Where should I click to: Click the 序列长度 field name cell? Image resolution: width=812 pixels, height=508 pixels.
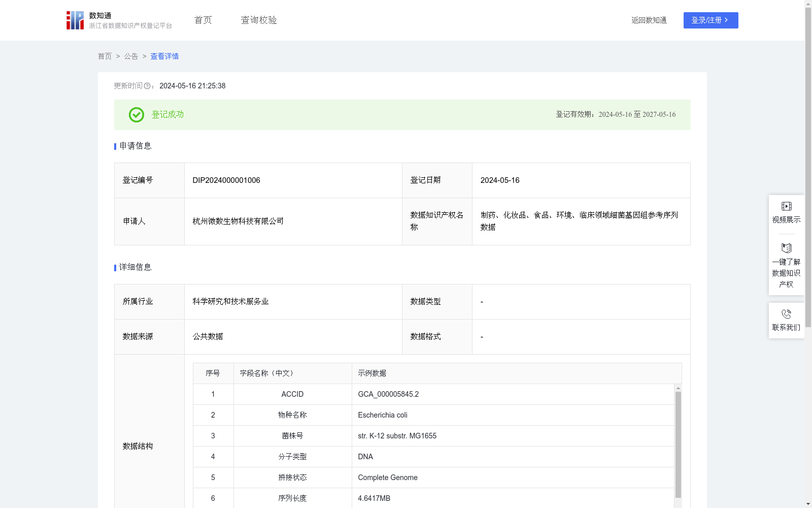pos(292,498)
